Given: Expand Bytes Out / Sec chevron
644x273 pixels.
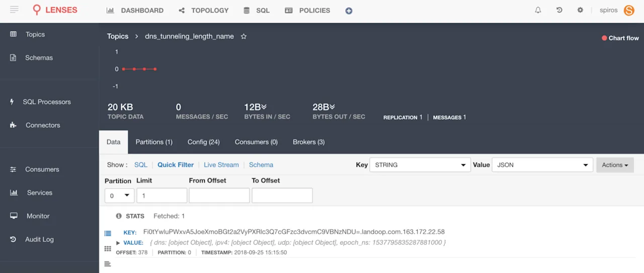Looking at the screenshot, I should tap(332, 107).
